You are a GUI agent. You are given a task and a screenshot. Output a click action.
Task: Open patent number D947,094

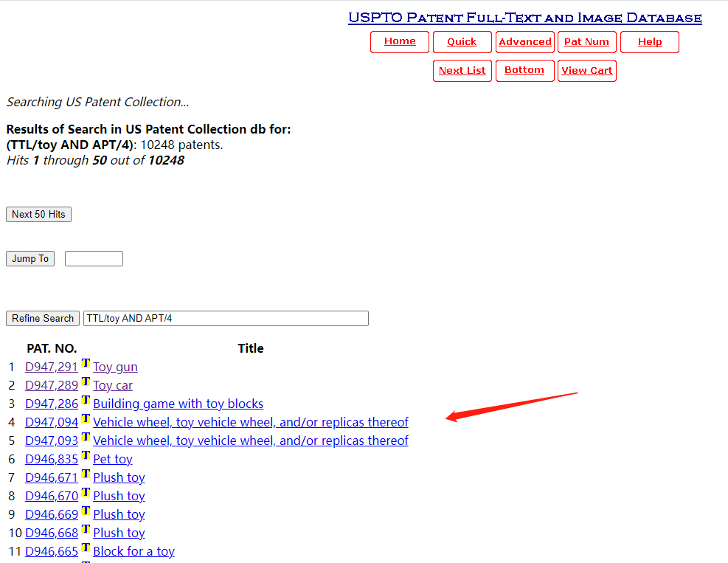pos(52,422)
